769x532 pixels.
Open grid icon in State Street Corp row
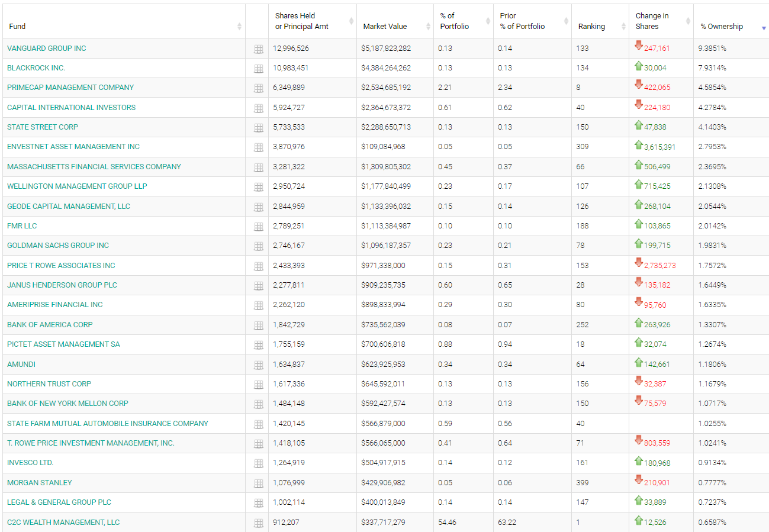(x=258, y=128)
